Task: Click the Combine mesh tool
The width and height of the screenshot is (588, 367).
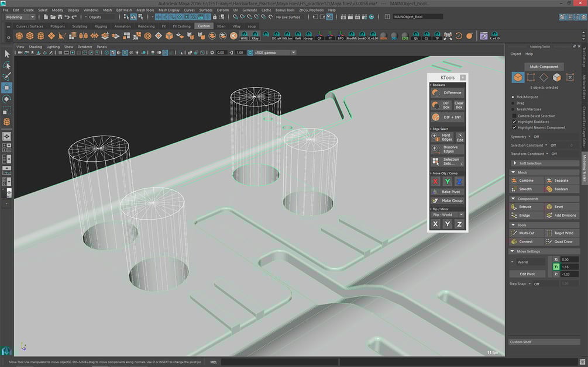Action: pos(525,181)
